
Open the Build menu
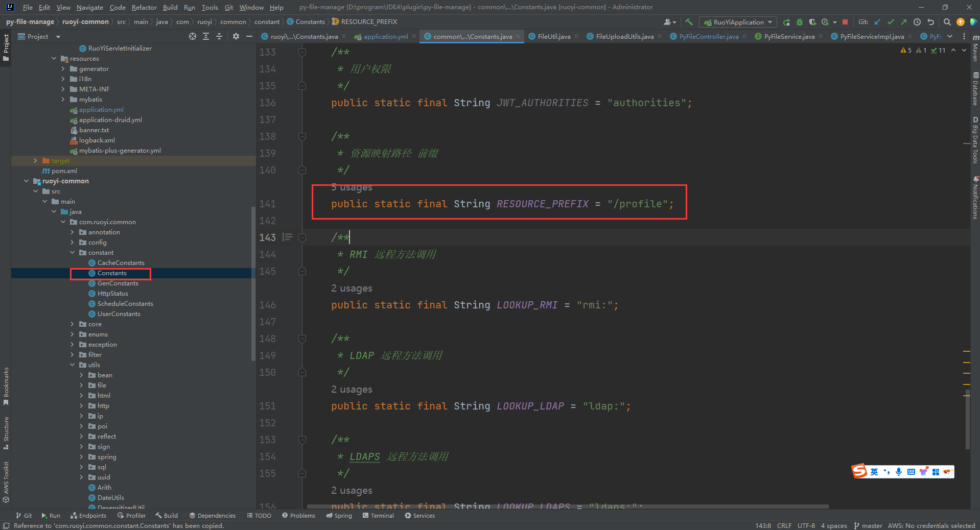pos(170,7)
